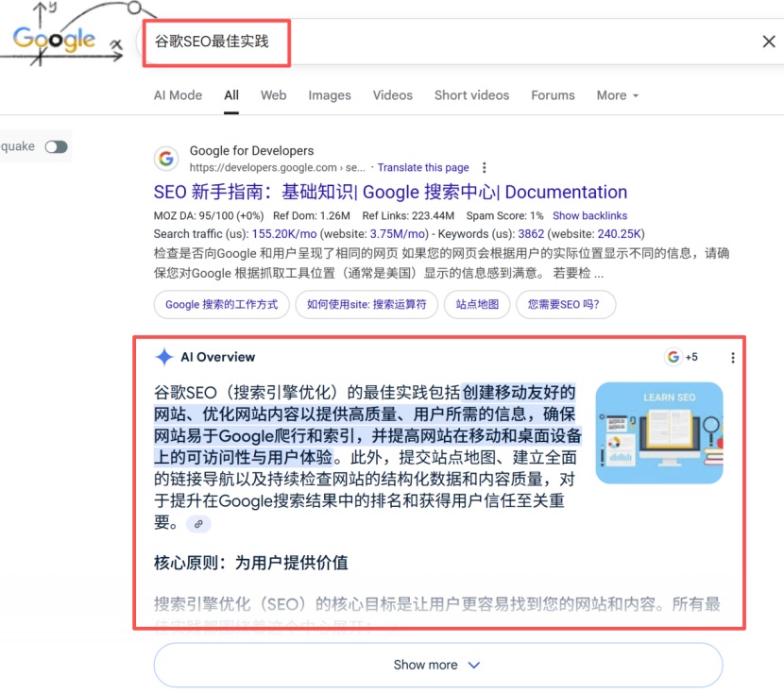The width and height of the screenshot is (784, 693).
Task: Open the SEO 新手指南 result title
Action: point(390,192)
